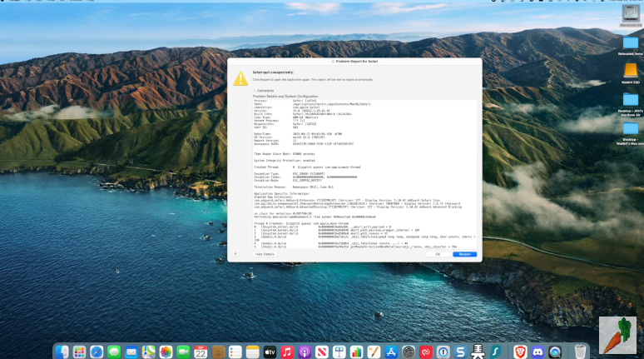Select the Macintosh HD desktop drive
Screen dimensions: 644x359
click(630, 15)
